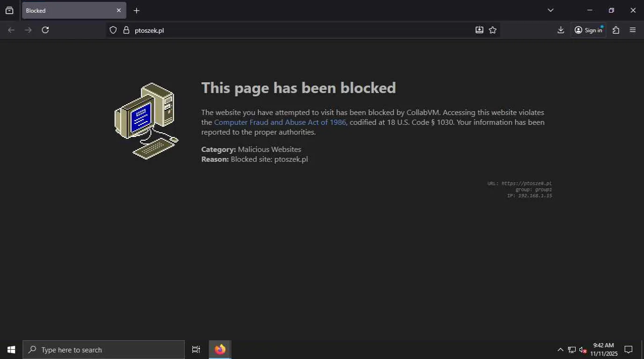Open the clock showing 9:42 AM

click(604, 350)
